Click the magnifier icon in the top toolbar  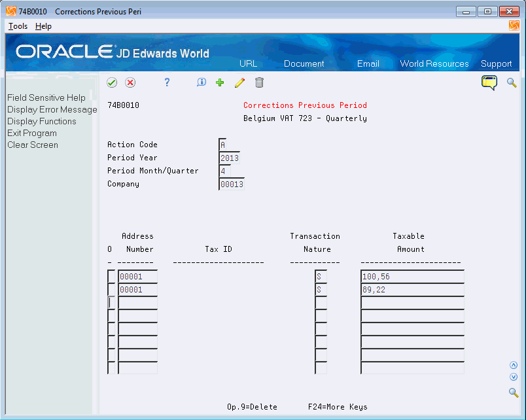pyautogui.click(x=512, y=83)
